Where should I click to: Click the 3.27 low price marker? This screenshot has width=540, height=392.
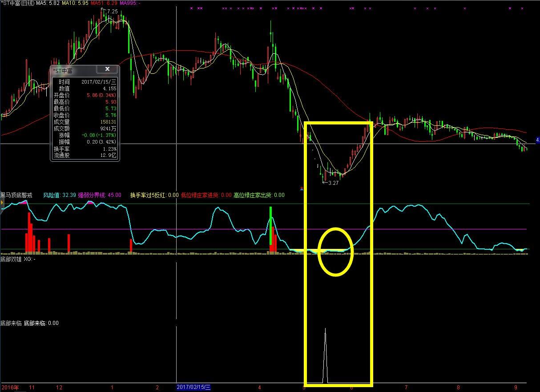(x=332, y=183)
